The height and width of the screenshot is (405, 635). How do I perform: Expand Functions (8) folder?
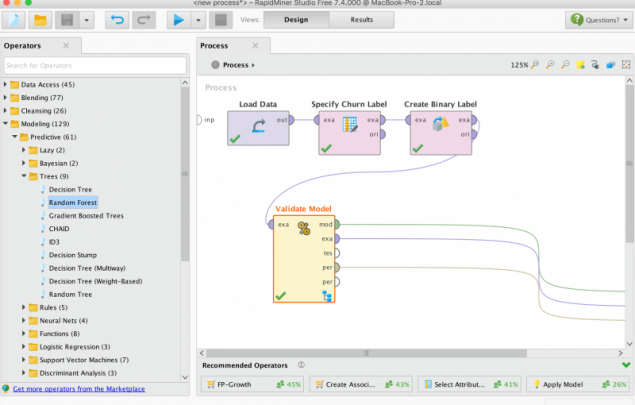click(x=23, y=334)
